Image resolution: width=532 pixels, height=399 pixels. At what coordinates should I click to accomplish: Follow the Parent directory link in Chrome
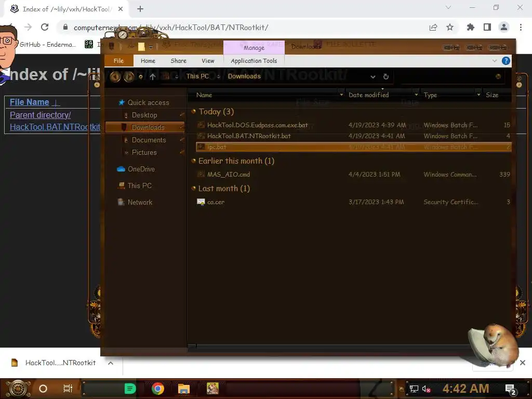point(41,115)
